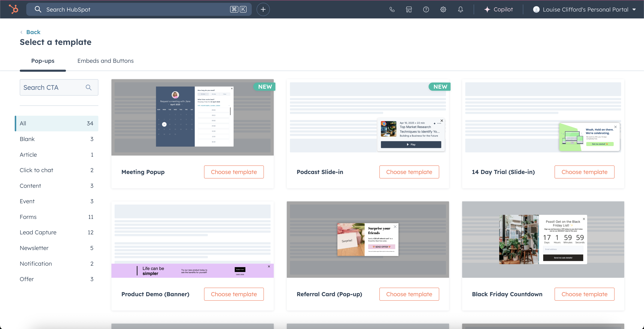Click the Meeting Popup title text
The image size is (644, 329).
coord(143,172)
